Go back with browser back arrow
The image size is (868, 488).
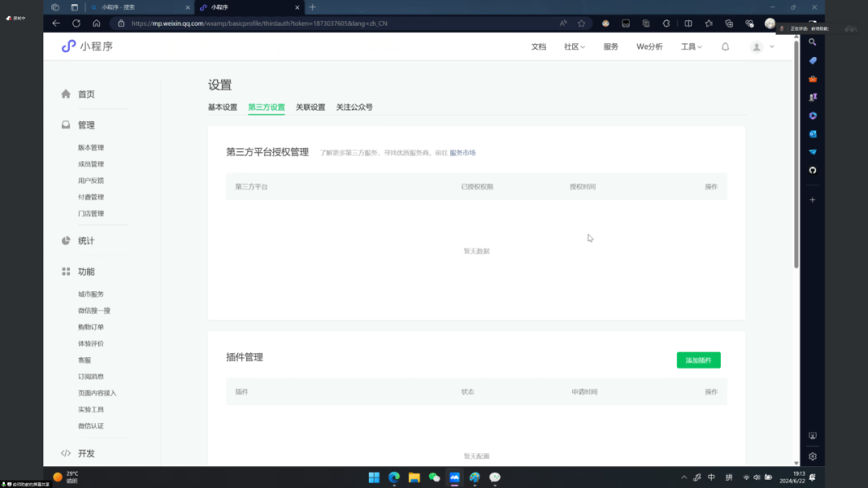click(56, 23)
